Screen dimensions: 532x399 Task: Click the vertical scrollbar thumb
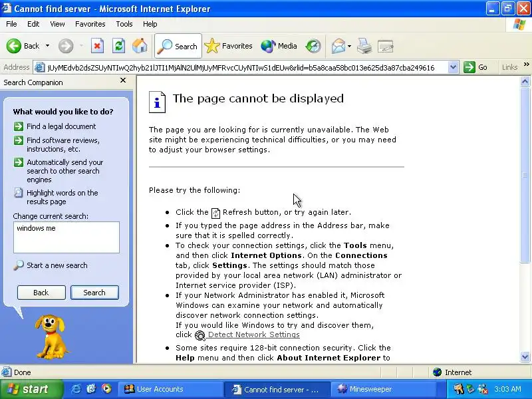pyautogui.click(x=525, y=174)
